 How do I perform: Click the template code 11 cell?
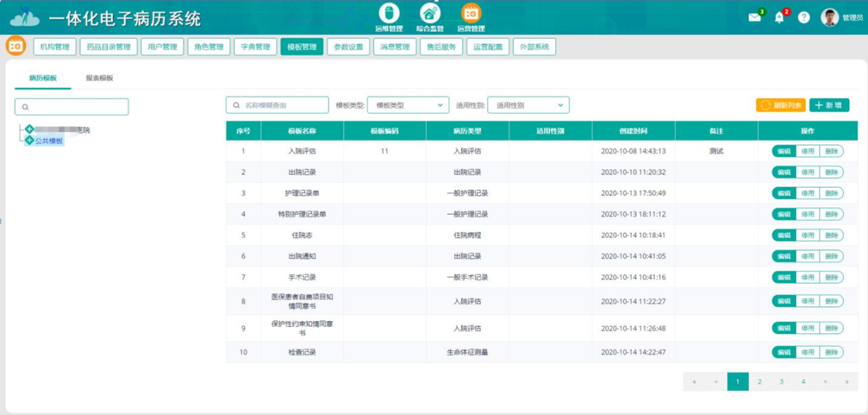(384, 151)
